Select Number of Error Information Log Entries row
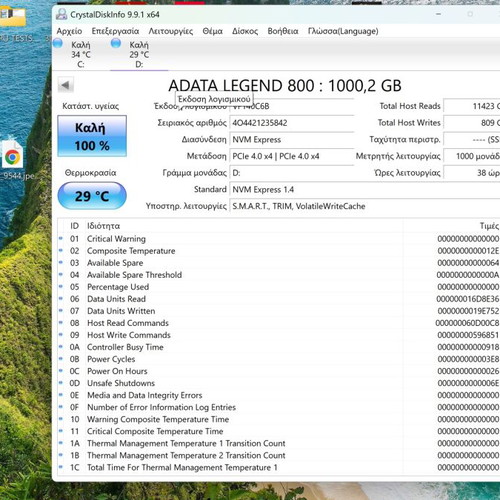This screenshot has height=500, width=500. click(279, 407)
